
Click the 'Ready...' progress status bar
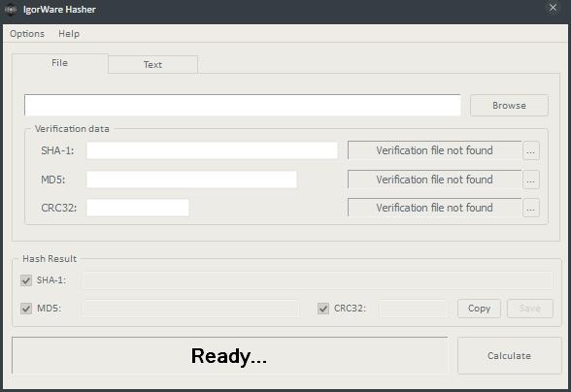point(230,355)
